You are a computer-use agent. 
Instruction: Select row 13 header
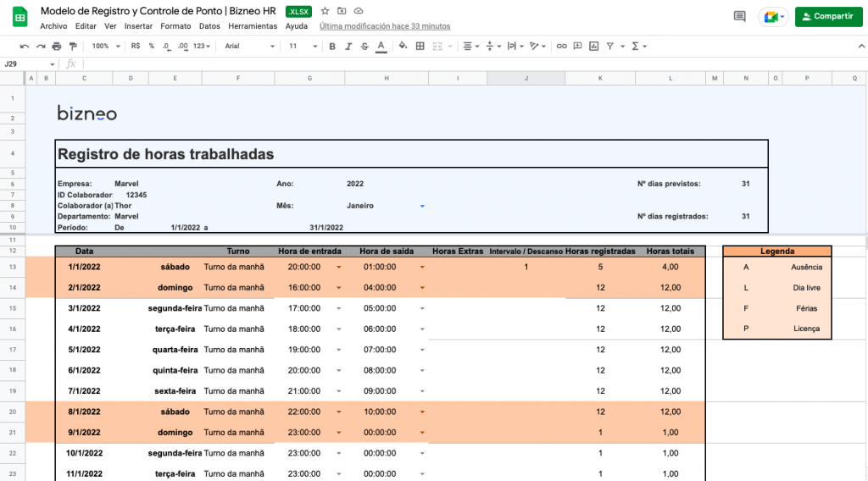point(12,267)
